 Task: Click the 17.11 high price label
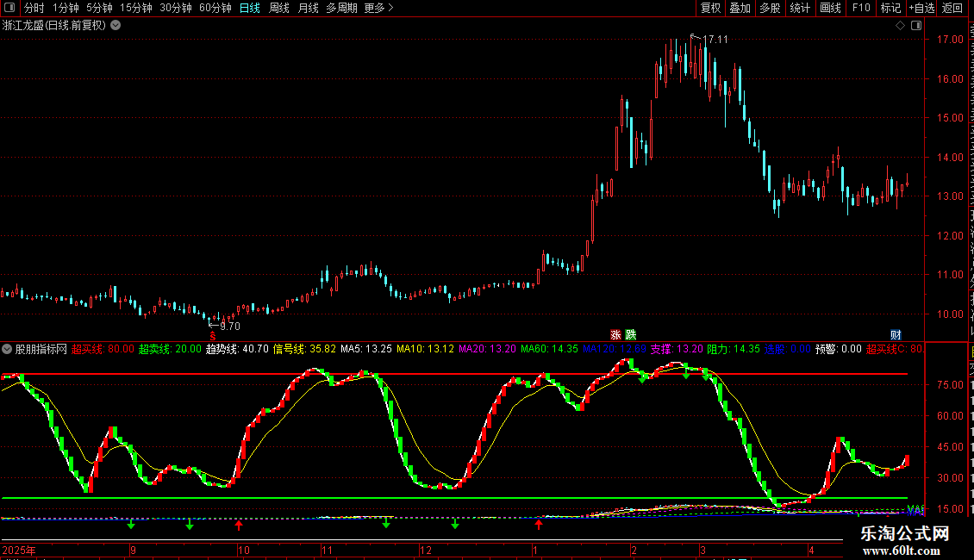tap(715, 39)
